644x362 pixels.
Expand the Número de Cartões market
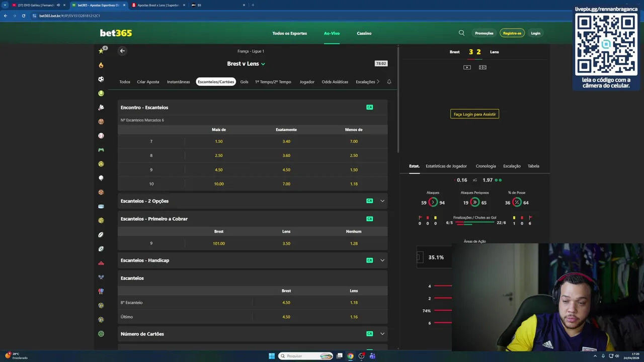click(x=382, y=334)
